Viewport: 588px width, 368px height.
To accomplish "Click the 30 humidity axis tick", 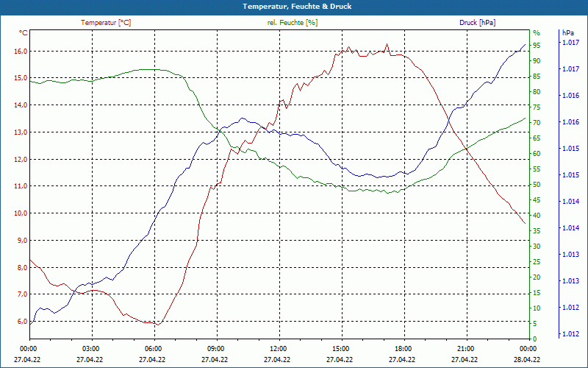I will pos(537,247).
